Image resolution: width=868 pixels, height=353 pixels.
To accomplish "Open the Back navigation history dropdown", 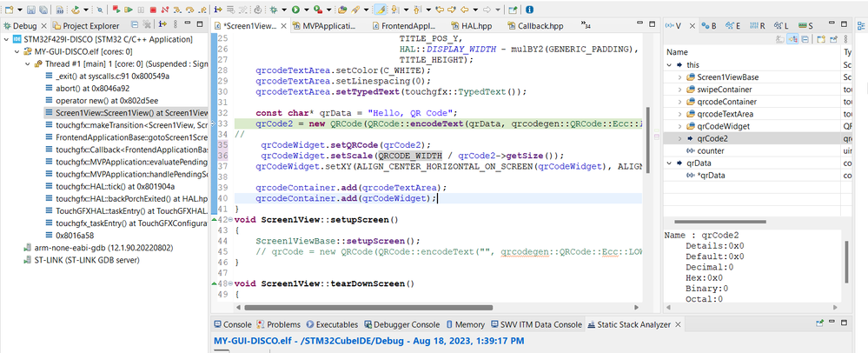I will click(475, 10).
